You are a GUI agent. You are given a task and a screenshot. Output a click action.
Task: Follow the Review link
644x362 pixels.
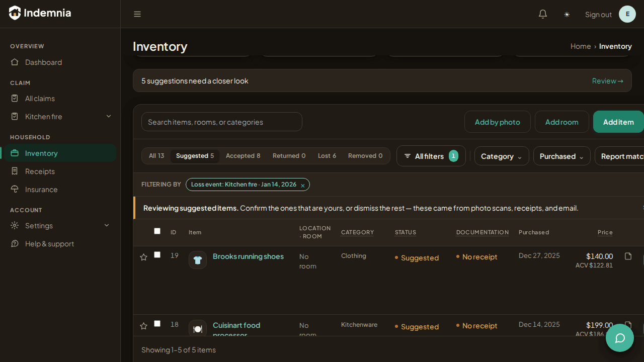coord(608,80)
